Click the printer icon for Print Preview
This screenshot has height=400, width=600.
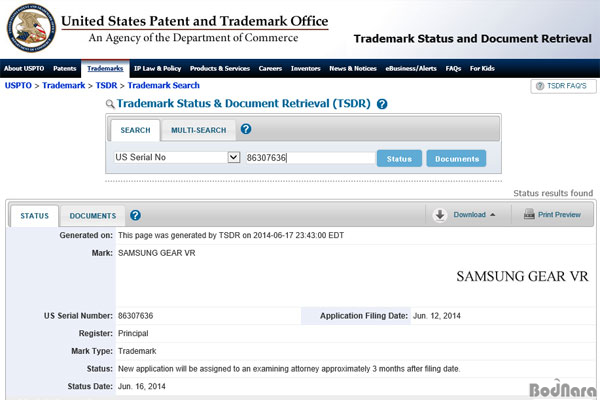pos(529,214)
